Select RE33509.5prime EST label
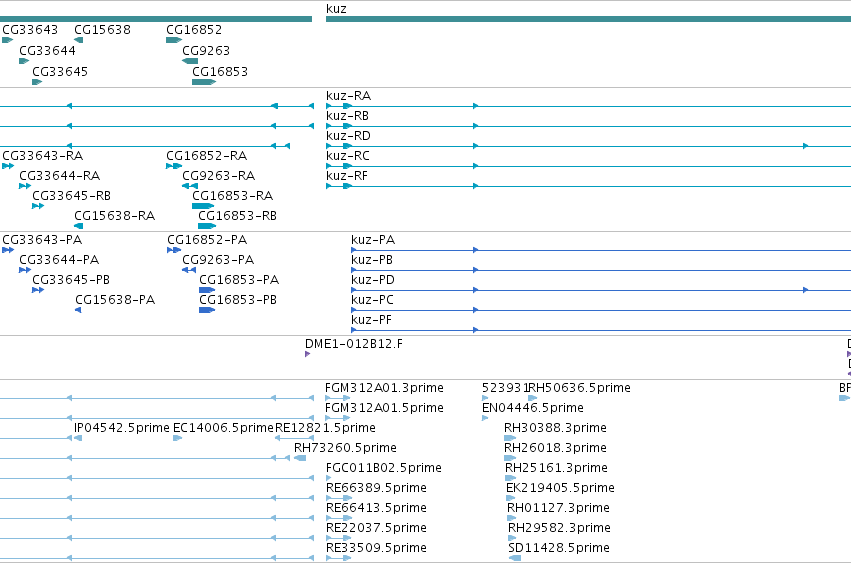This screenshot has width=851, height=563. tap(376, 548)
